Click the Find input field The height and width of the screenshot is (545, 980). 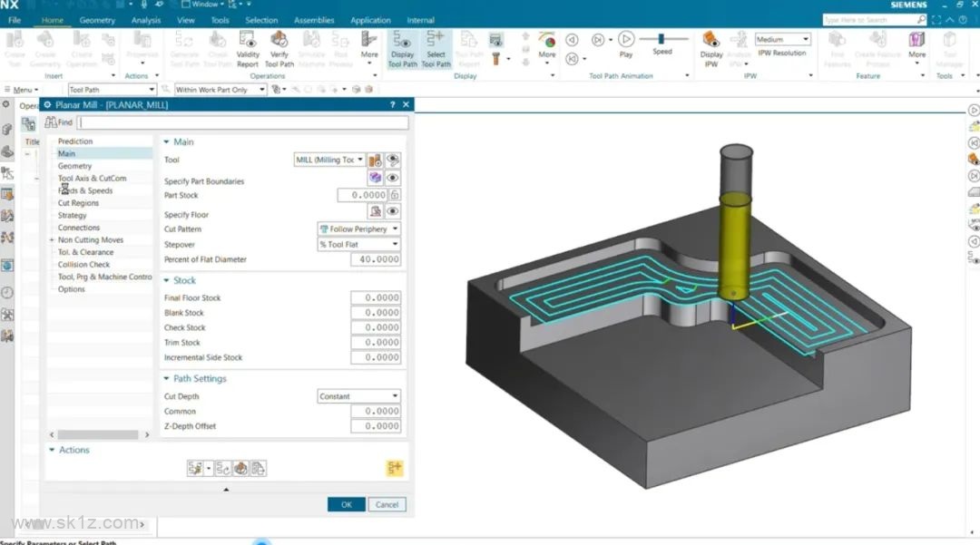(243, 122)
